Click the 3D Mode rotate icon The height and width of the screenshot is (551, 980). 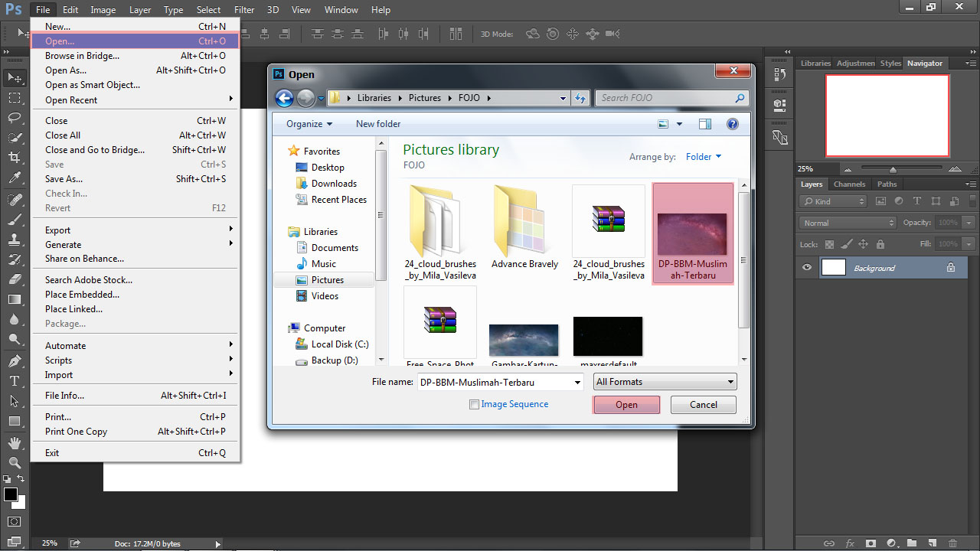(x=533, y=34)
